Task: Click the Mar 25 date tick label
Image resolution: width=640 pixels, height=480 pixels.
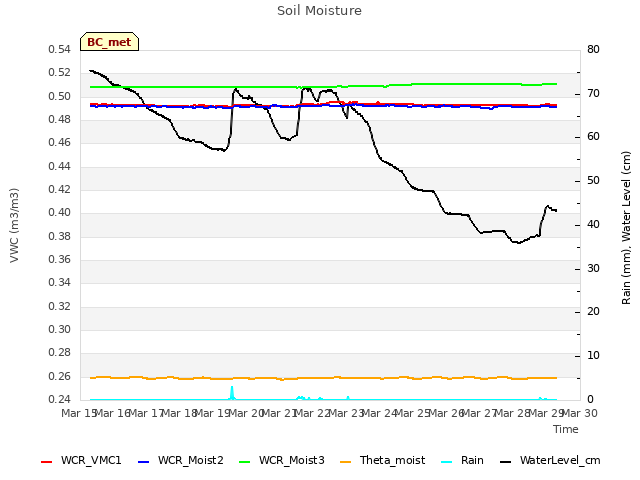Action: pos(412,413)
